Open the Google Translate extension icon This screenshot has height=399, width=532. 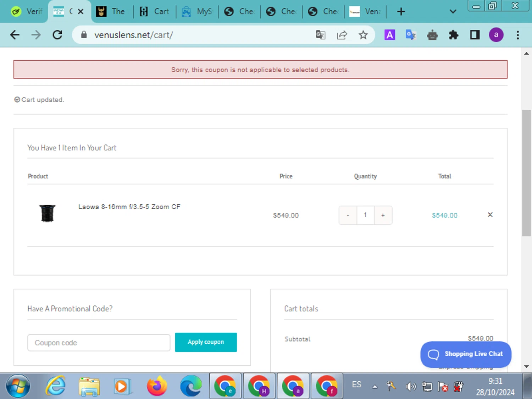411,35
